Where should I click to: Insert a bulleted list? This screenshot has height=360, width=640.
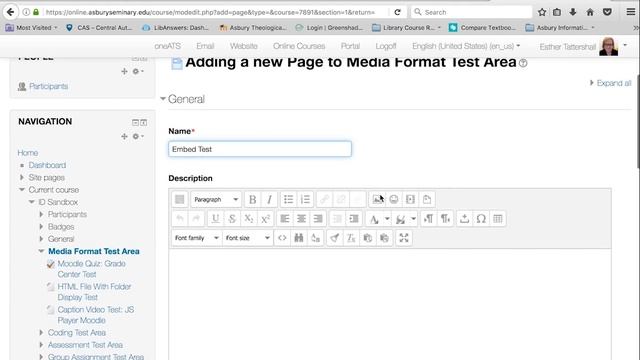[289, 199]
